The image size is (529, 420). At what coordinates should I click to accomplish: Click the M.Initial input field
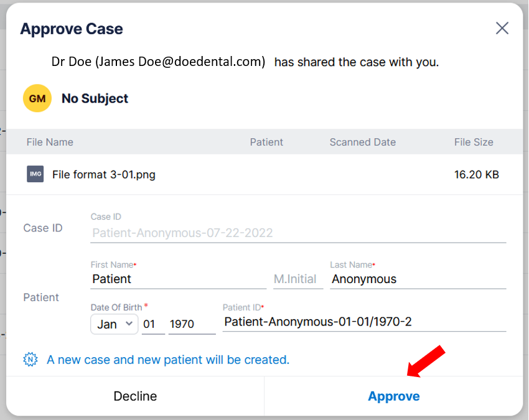tap(297, 279)
